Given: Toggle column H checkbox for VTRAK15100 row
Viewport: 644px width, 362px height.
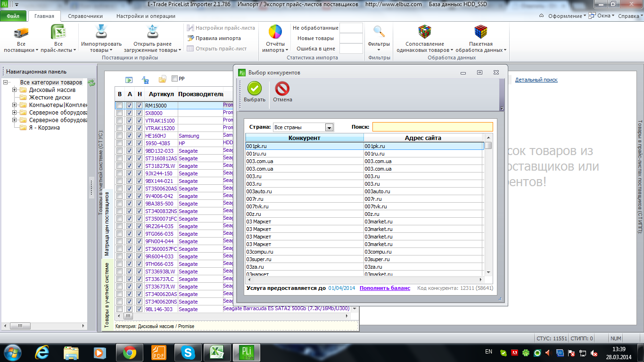Looking at the screenshot, I should tap(139, 121).
